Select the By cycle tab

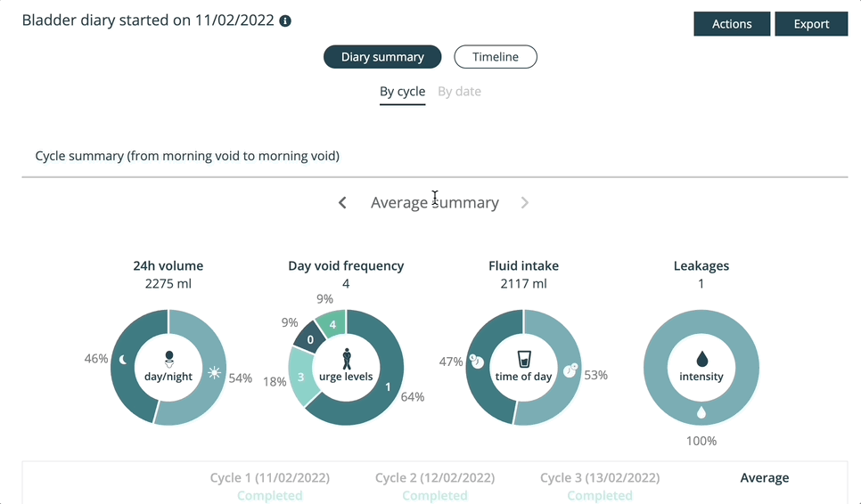pos(403,92)
